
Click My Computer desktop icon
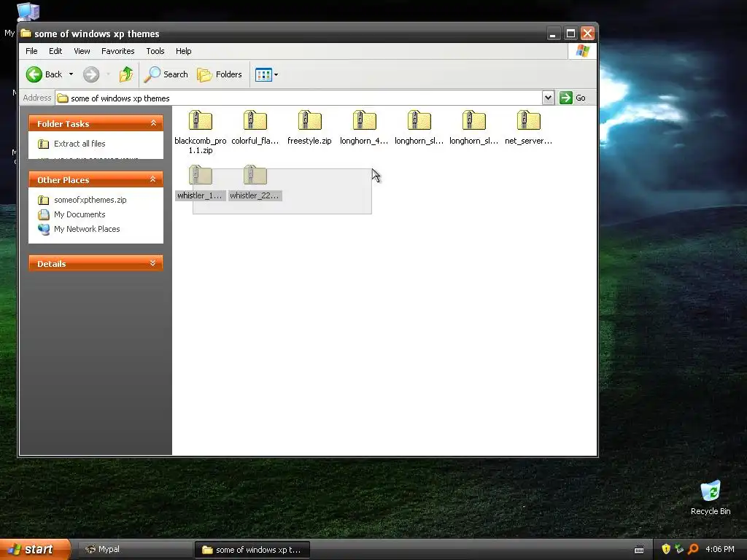[x=28, y=12]
